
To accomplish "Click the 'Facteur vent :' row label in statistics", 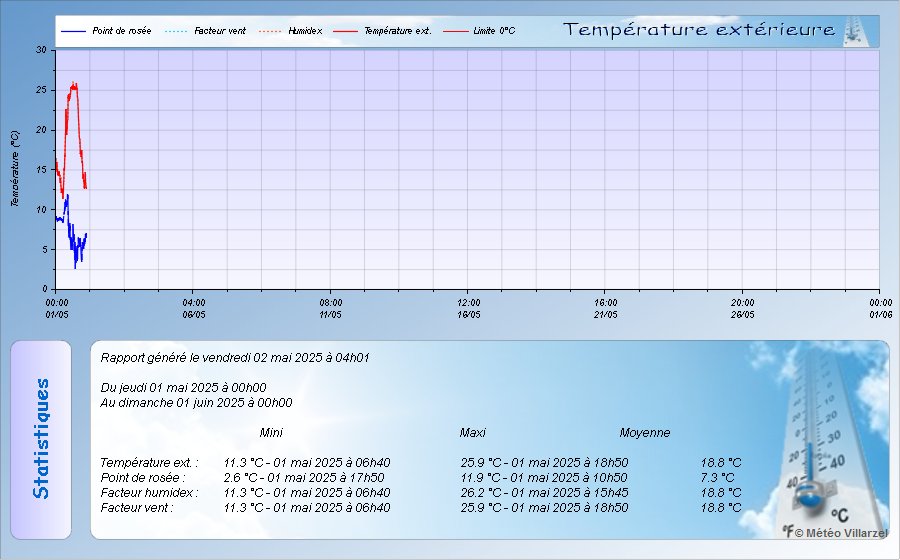I will 137,507.
